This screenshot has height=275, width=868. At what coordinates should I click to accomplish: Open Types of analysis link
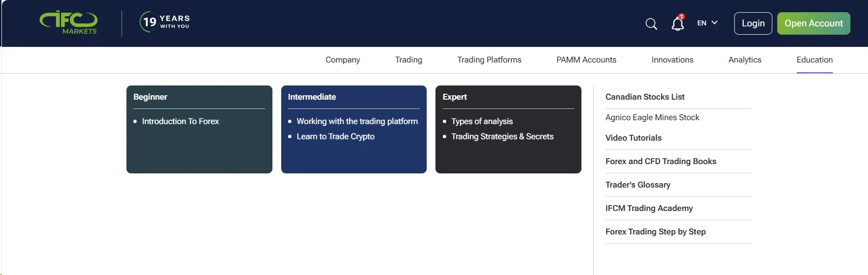pyautogui.click(x=482, y=121)
